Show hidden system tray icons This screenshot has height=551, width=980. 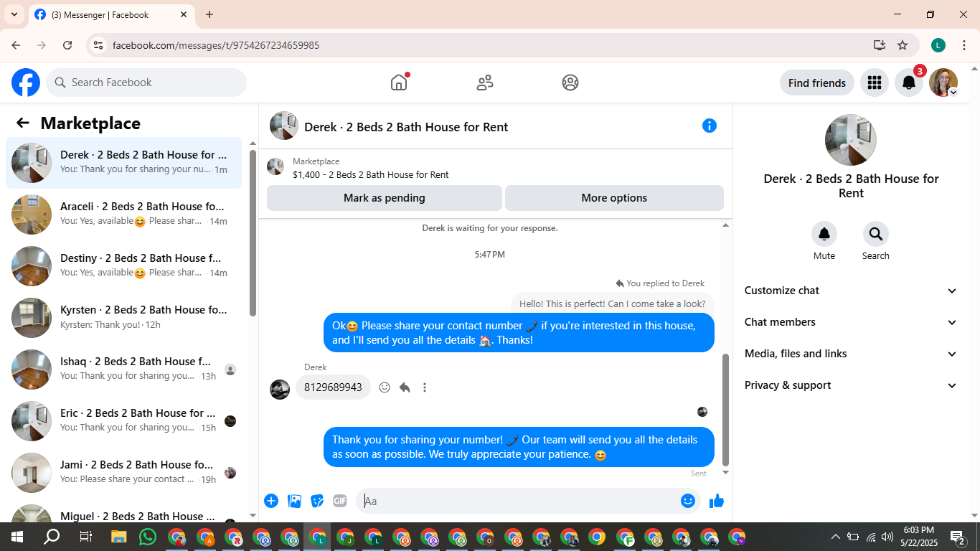[835, 537]
